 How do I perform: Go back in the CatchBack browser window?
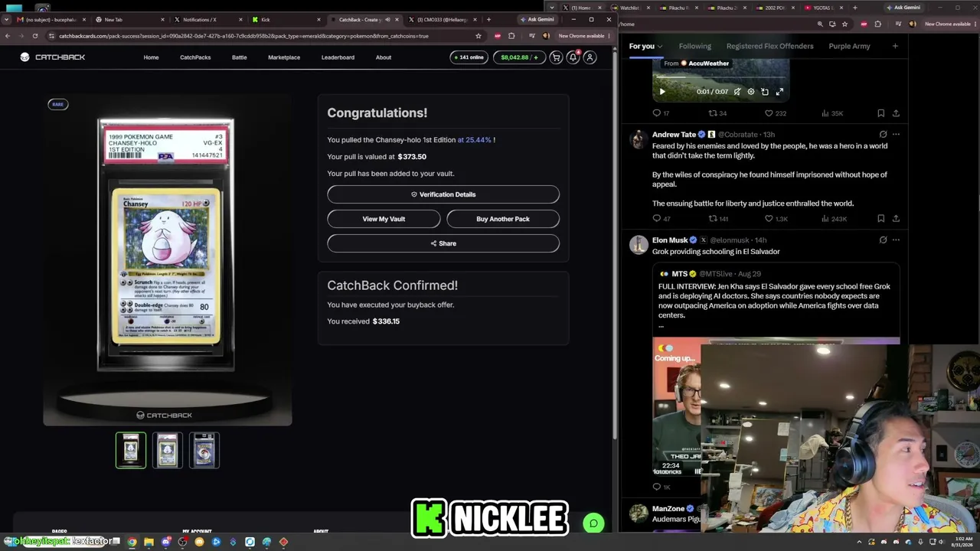[x=8, y=36]
